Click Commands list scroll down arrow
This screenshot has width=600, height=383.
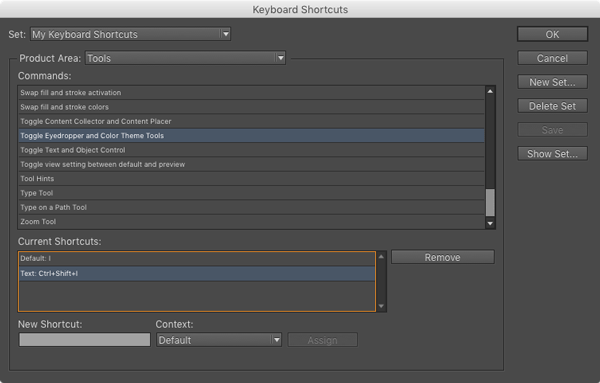[490, 223]
